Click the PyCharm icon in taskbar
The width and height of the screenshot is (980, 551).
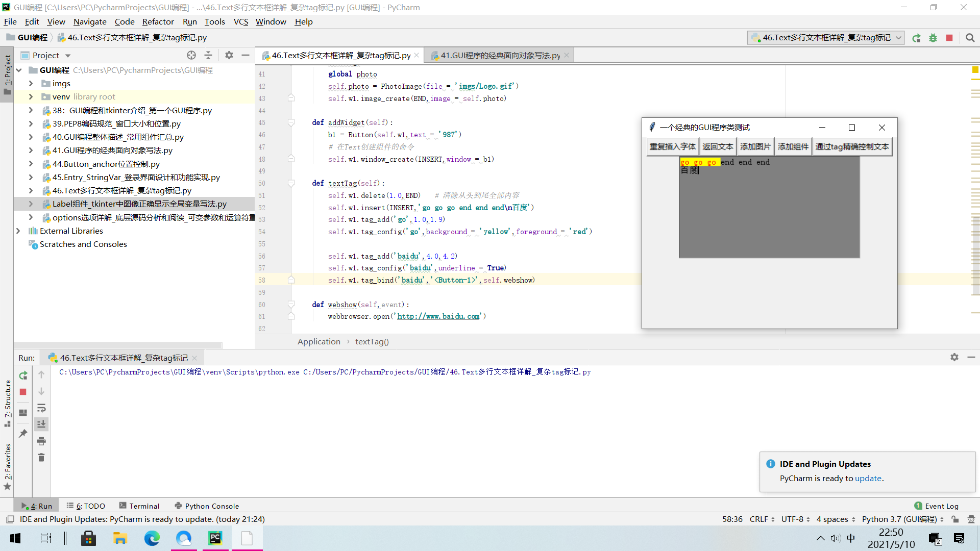click(215, 538)
